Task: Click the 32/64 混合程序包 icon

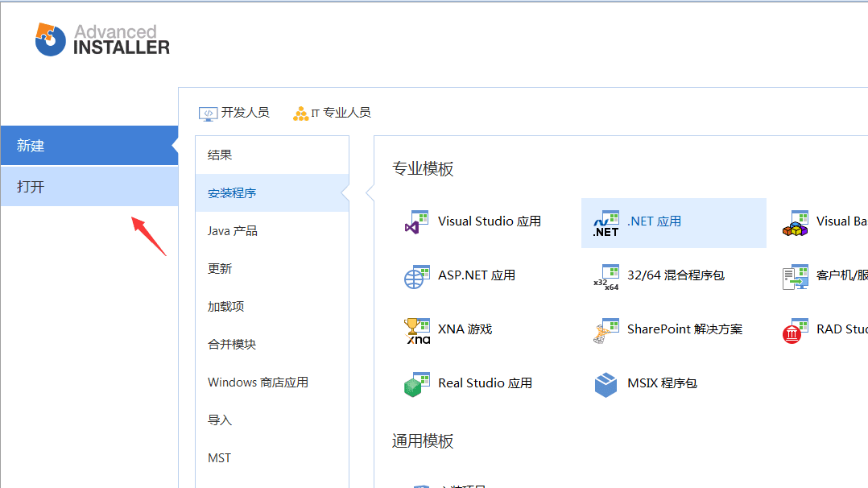Action: pyautogui.click(x=606, y=277)
